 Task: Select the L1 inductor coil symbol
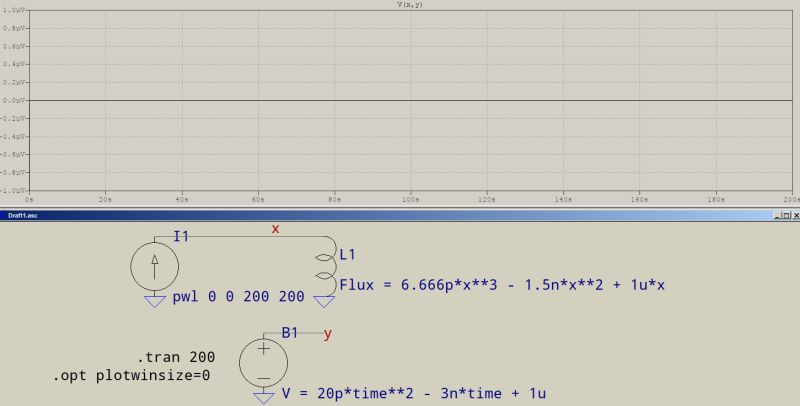pyautogui.click(x=327, y=265)
